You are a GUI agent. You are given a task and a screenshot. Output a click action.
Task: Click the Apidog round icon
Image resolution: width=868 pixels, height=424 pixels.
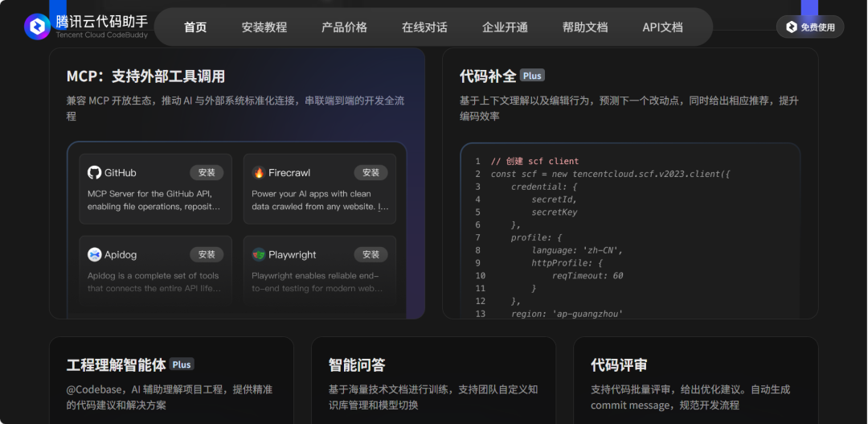click(95, 254)
